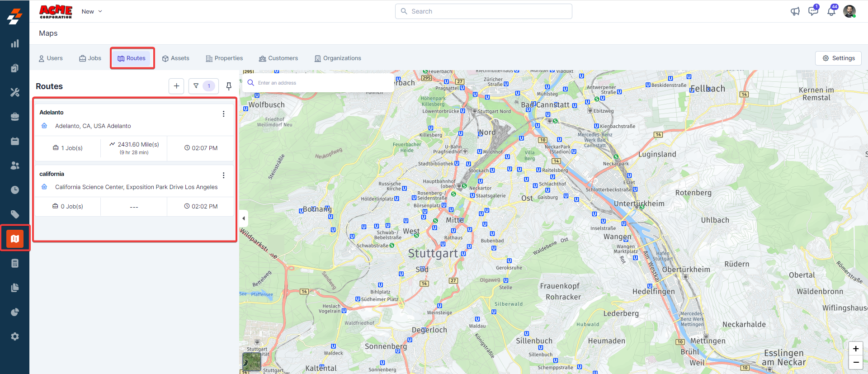Open california route options menu

[x=223, y=175]
